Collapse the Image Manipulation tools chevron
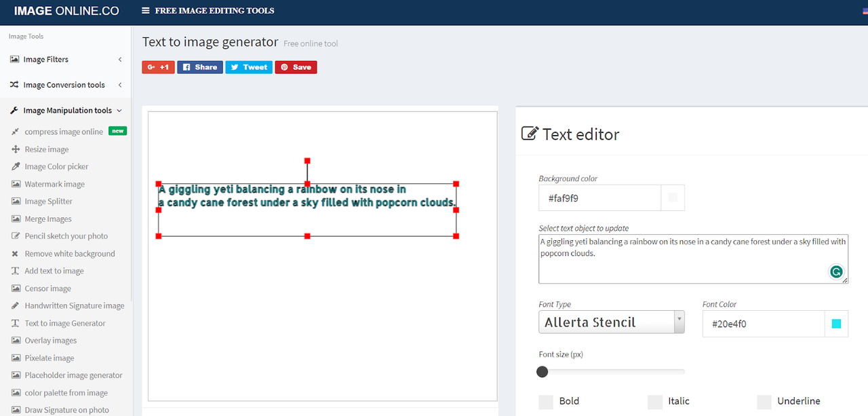This screenshot has height=416, width=868. pyautogui.click(x=119, y=111)
